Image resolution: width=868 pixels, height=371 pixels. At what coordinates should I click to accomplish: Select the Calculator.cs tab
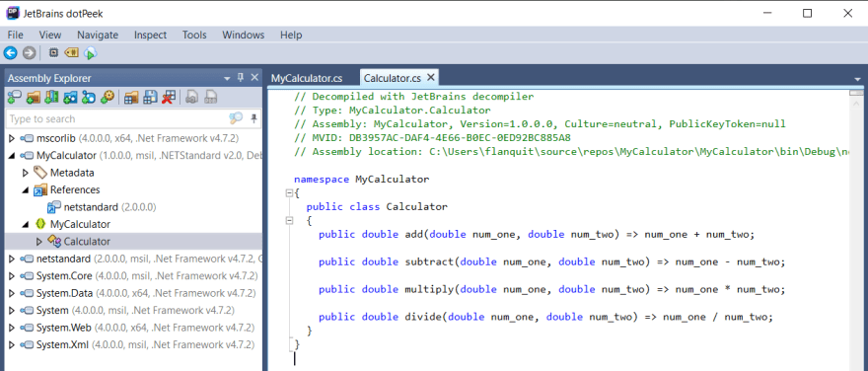pos(392,78)
